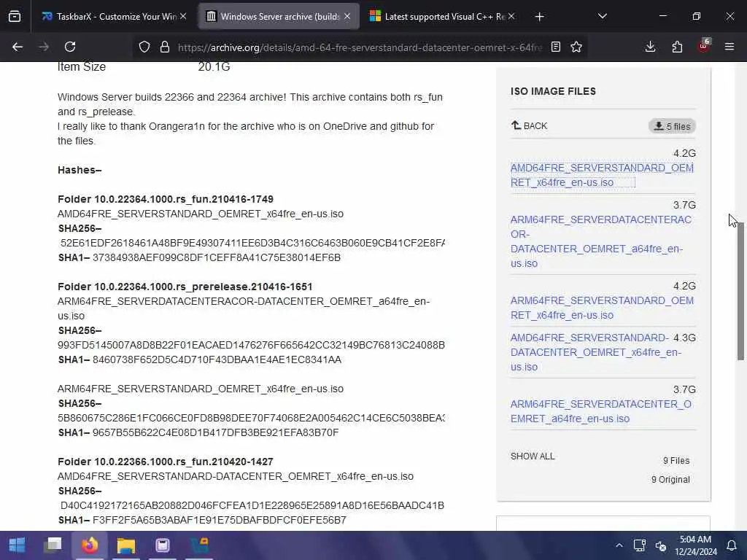Viewport: 747px width, 560px height.
Task: Open the Firefox hamburger menu
Action: tap(729, 47)
